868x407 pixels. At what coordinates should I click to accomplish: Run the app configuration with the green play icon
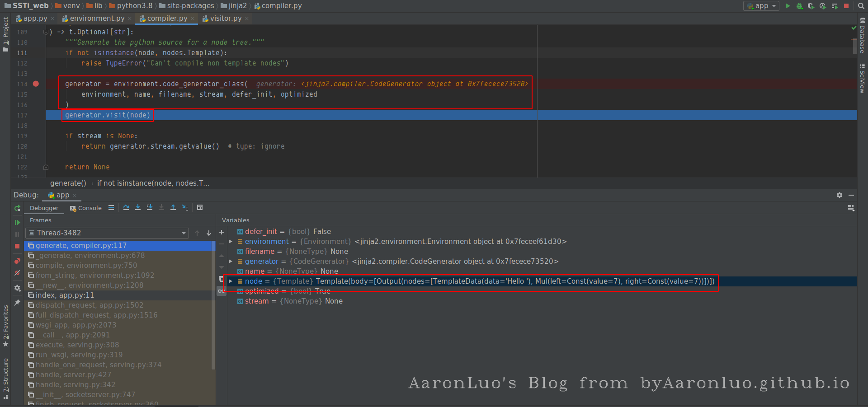point(788,6)
